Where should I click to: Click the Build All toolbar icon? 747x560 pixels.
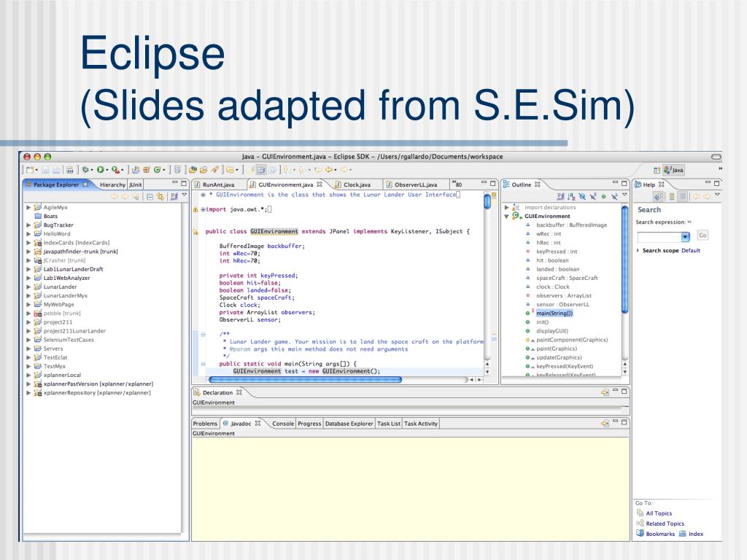point(69,170)
